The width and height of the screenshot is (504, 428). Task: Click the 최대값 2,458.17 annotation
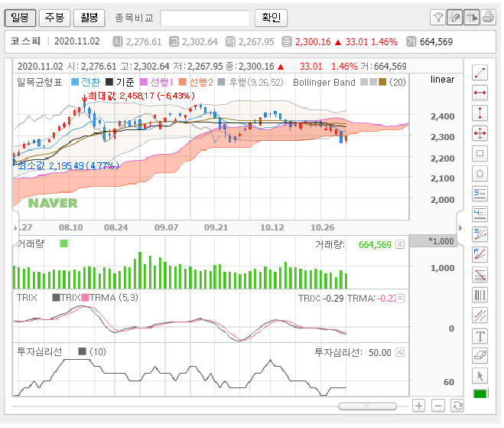141,96
